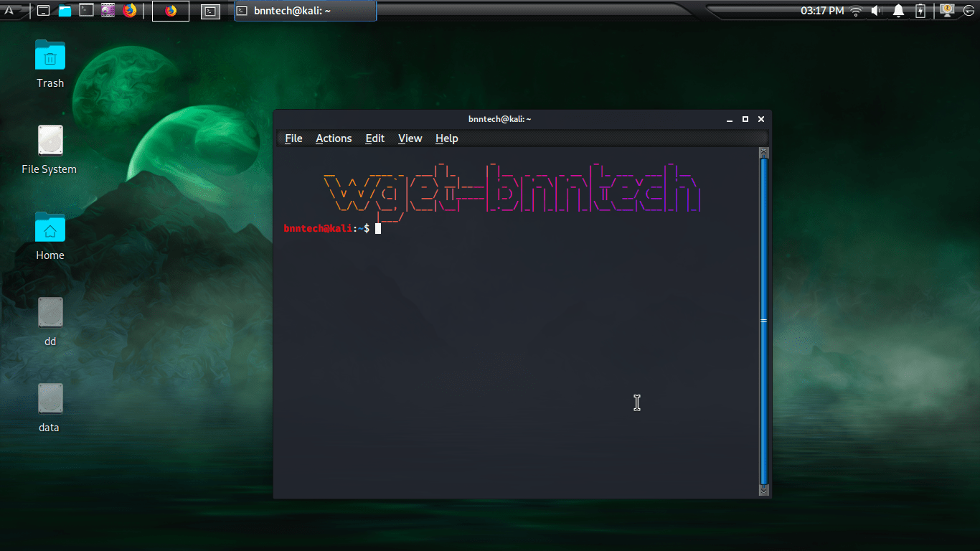The height and width of the screenshot is (551, 980).
Task: Open the Help menu in the terminal
Action: tap(446, 138)
